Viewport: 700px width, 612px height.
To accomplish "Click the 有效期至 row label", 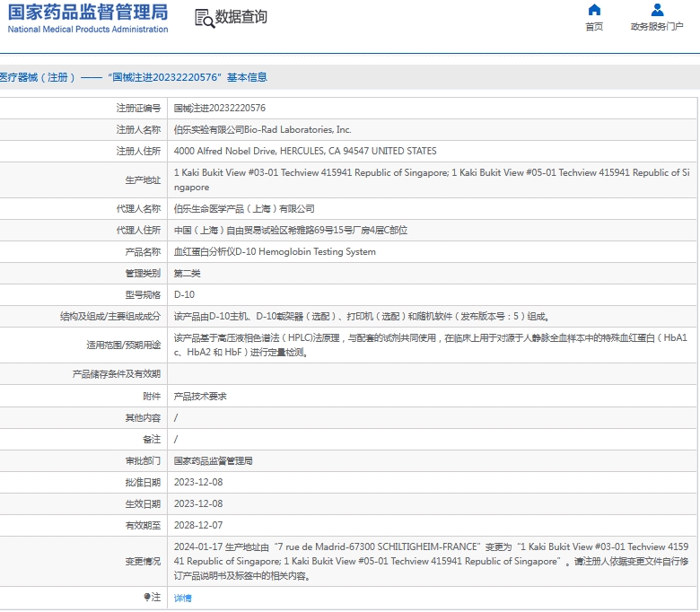I will [143, 525].
